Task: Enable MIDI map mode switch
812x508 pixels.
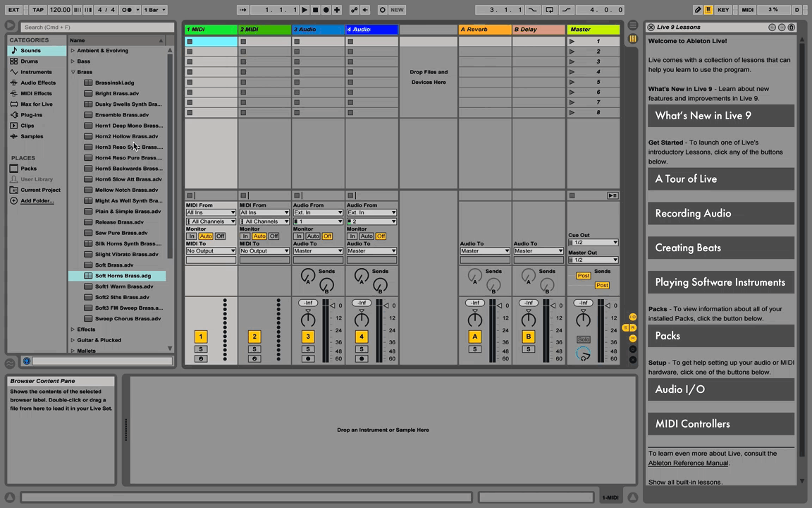Action: point(747,10)
